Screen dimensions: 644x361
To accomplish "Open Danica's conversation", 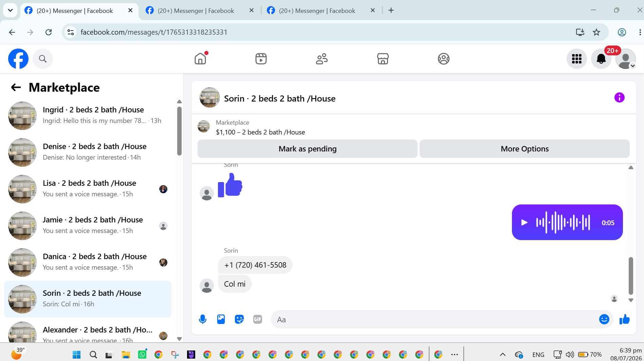I will 88,262.
